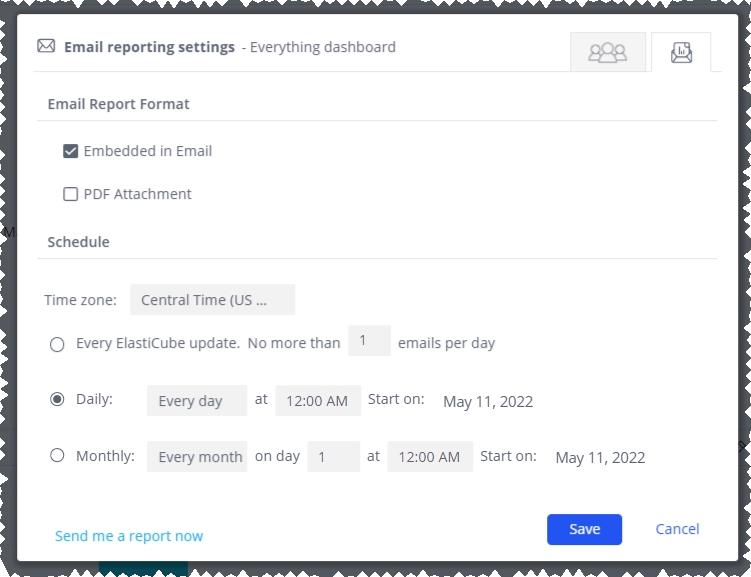Click the on day number field
The image size is (751, 577).
tap(333, 457)
